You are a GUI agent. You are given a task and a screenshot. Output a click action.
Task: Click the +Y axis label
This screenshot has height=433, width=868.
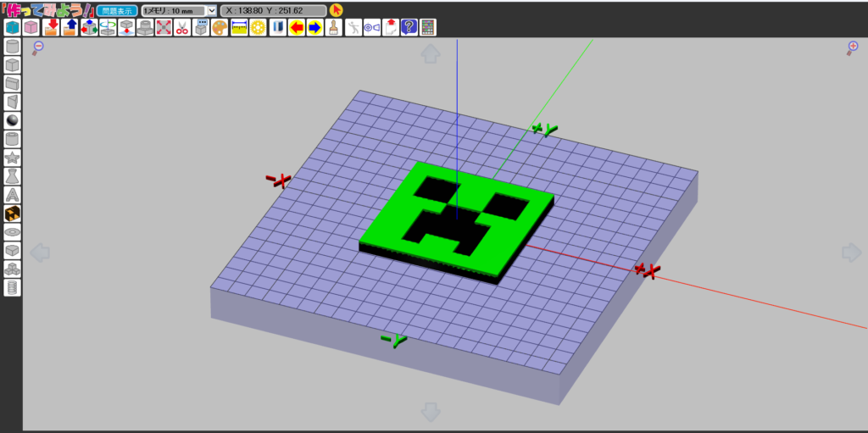[x=544, y=130]
